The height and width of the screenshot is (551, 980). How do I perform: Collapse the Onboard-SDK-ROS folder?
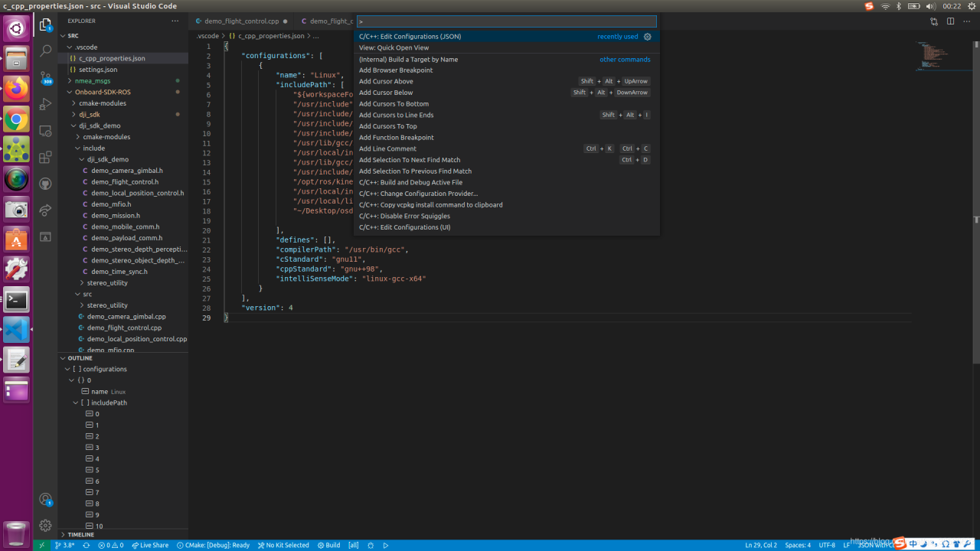pos(70,92)
